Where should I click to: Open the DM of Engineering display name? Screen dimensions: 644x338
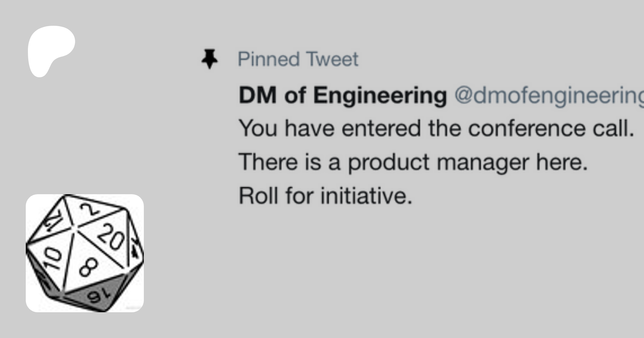pyautogui.click(x=343, y=95)
